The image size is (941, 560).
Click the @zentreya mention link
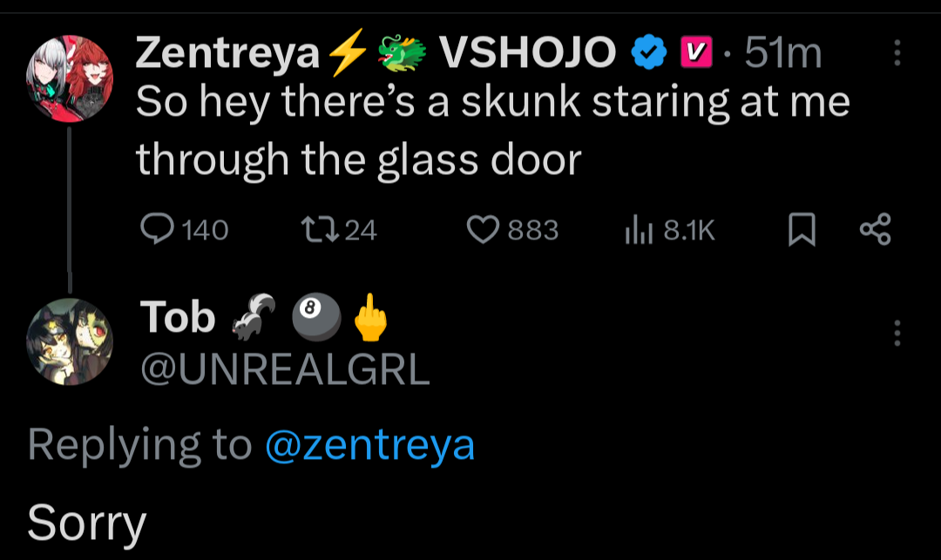click(x=370, y=445)
